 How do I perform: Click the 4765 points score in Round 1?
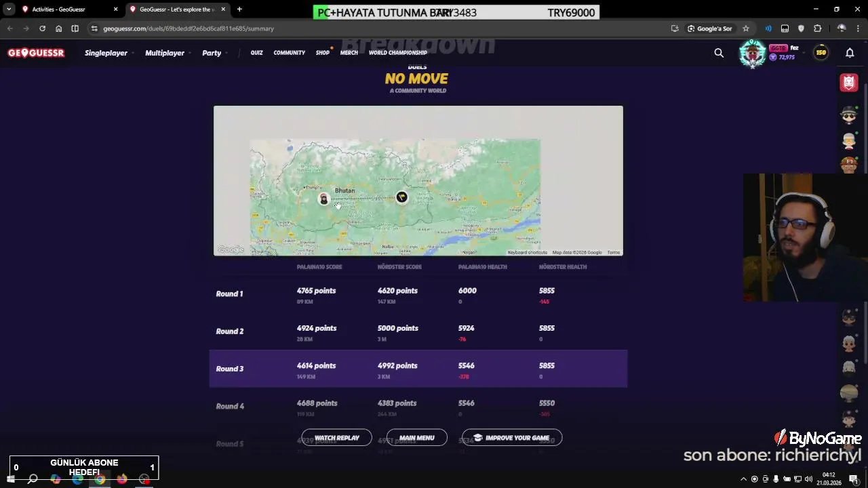click(316, 291)
